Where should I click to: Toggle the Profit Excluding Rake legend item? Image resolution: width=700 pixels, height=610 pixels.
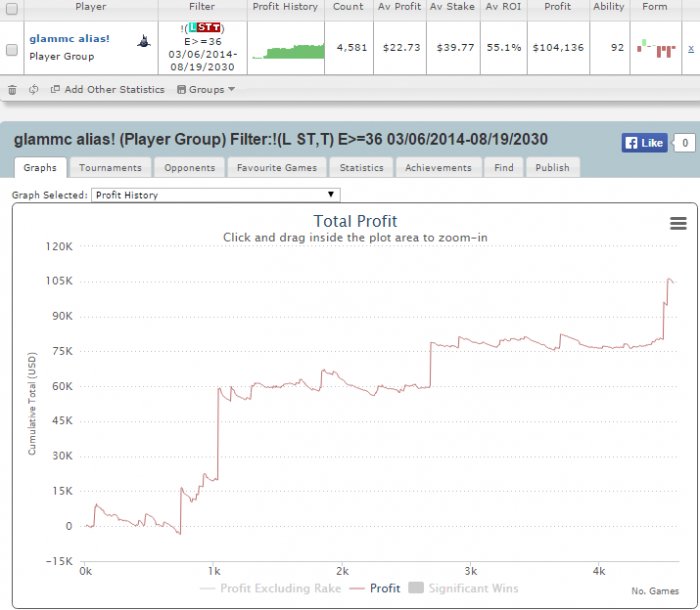tap(271, 588)
